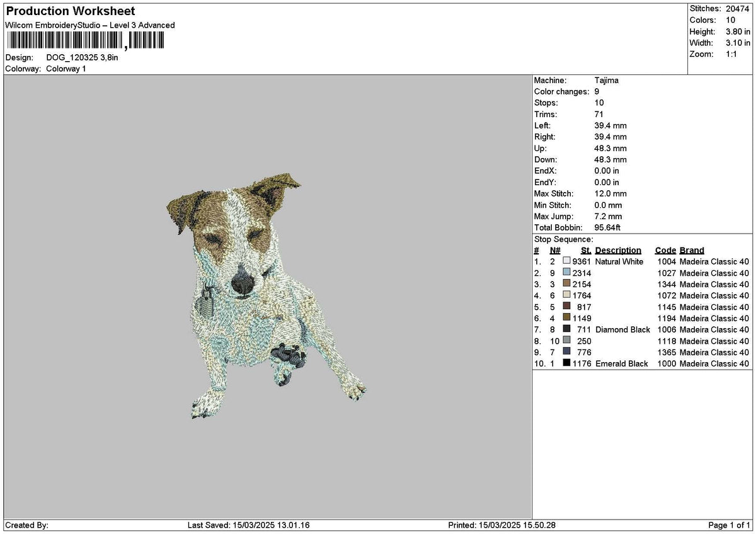Click the 'Page 1 of 1' indicator

[x=730, y=525]
